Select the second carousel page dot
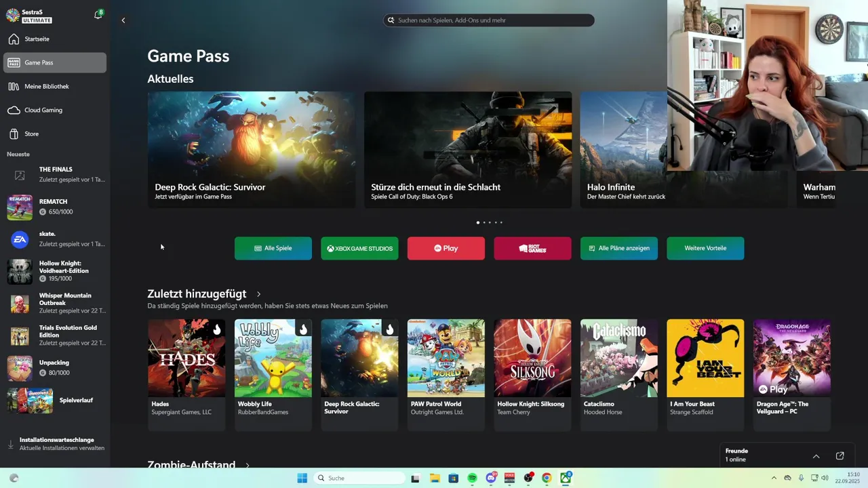Image resolution: width=868 pixels, height=488 pixels. pos(484,222)
